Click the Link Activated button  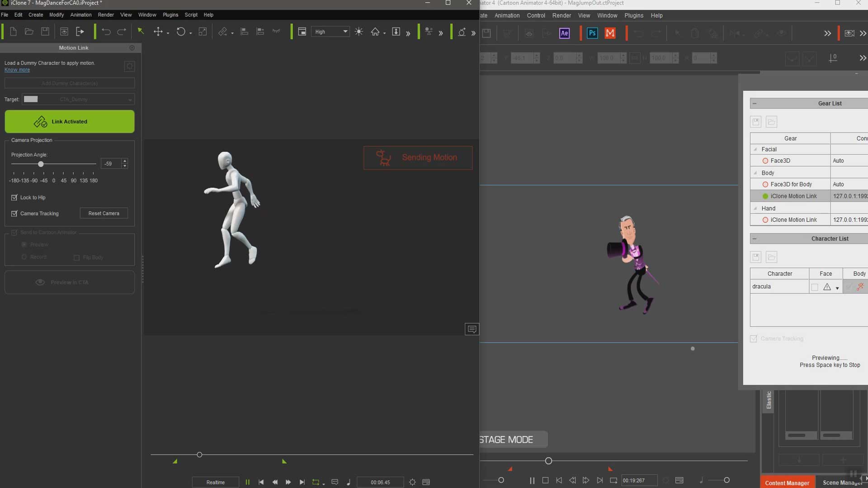(x=70, y=122)
